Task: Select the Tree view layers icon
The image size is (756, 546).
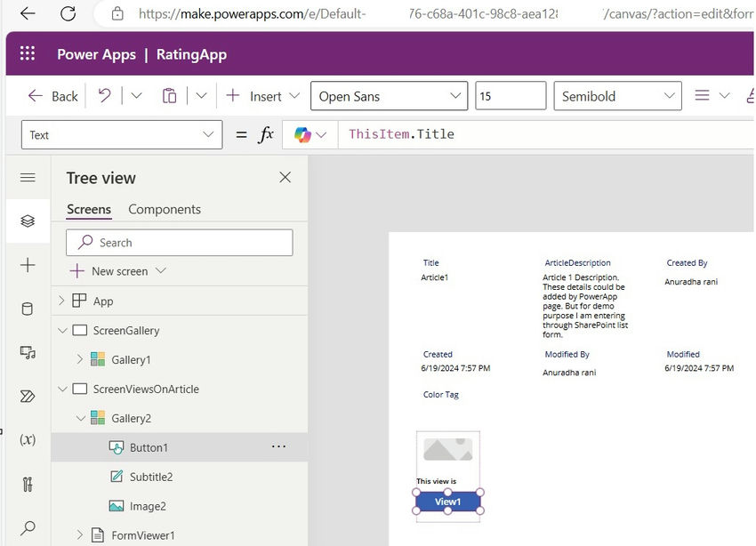Action: coord(28,221)
